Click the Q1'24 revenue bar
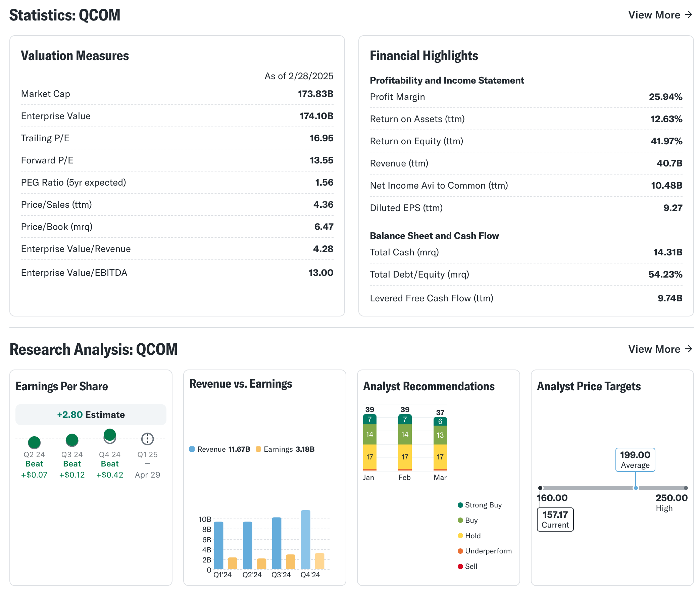 pyautogui.click(x=218, y=545)
